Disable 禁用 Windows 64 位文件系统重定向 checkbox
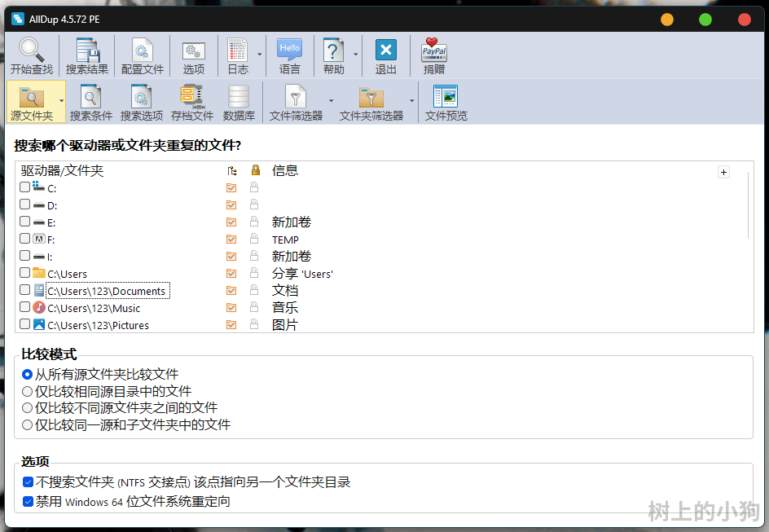 [29, 502]
